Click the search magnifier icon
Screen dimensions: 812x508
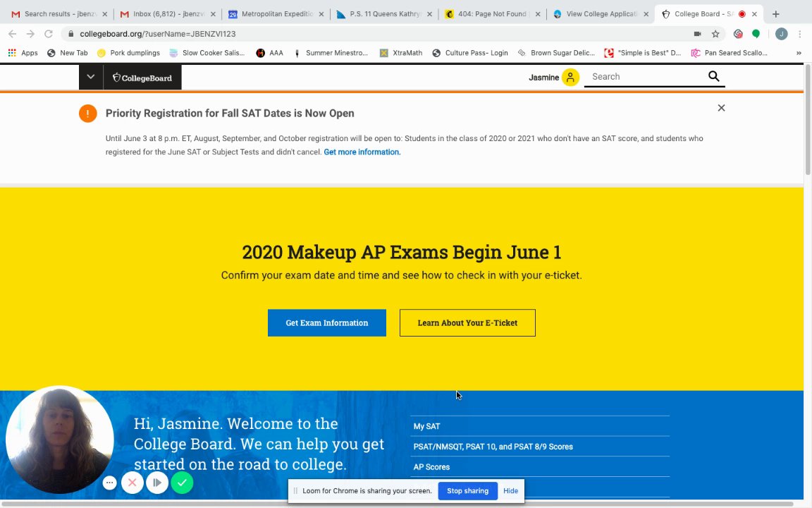[x=713, y=77]
